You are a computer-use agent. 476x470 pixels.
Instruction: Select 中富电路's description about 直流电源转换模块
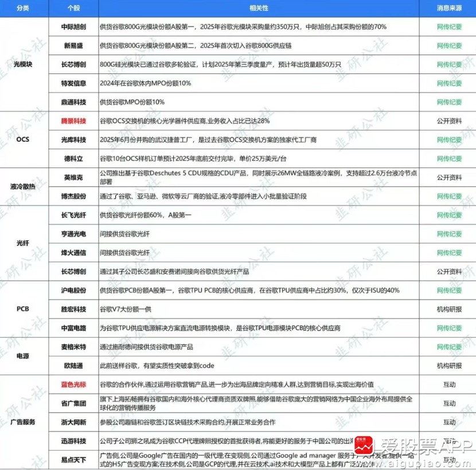[x=220, y=328]
